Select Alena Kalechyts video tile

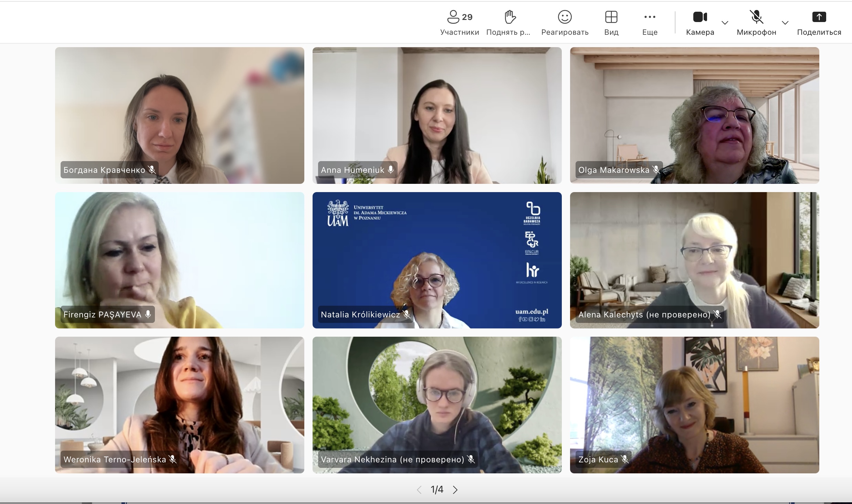[x=695, y=260]
